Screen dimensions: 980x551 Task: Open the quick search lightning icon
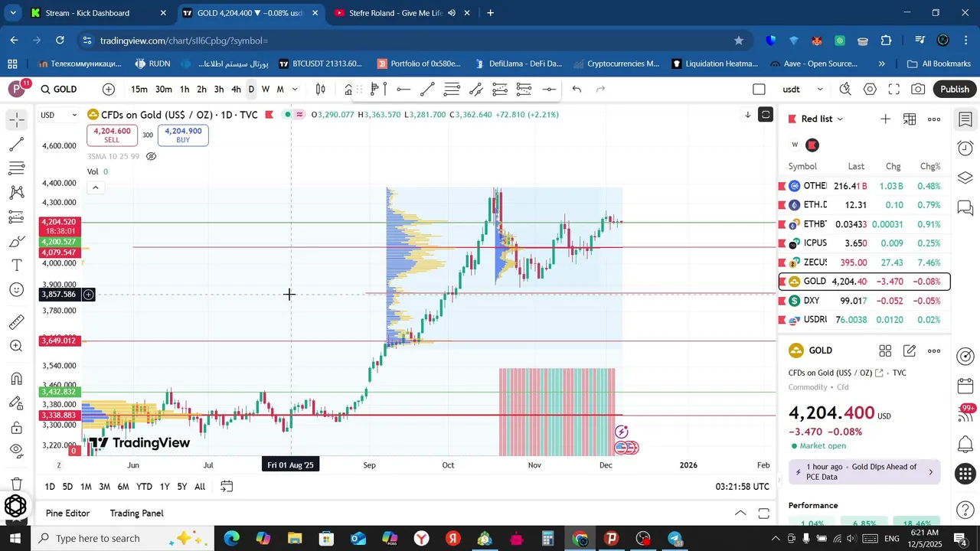(x=845, y=90)
